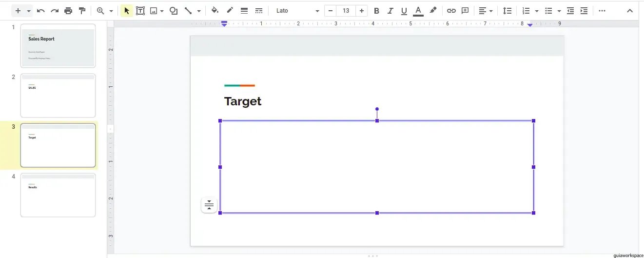Add a comment
The height and width of the screenshot is (258, 644).
click(465, 11)
